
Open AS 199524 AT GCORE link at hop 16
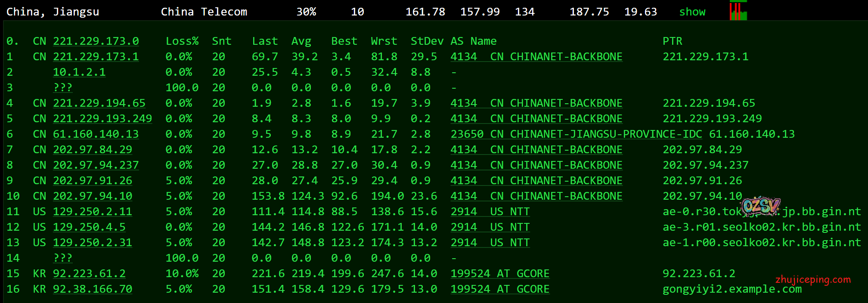point(500,289)
